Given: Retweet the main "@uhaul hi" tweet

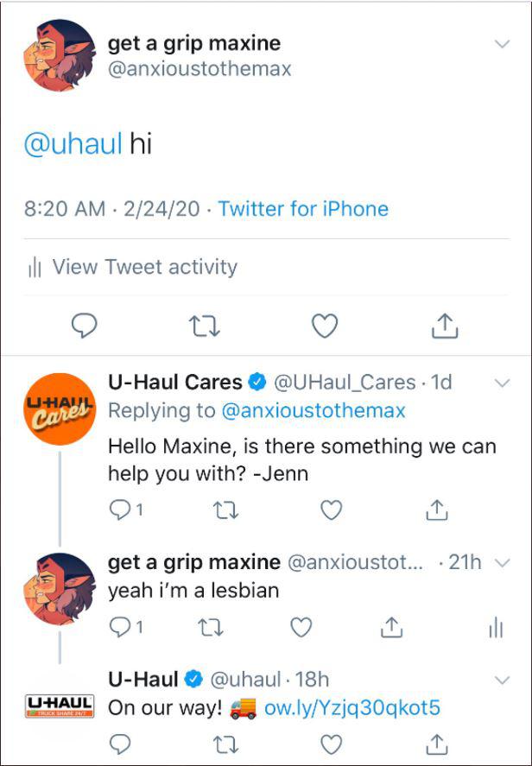Looking at the screenshot, I should [x=203, y=326].
